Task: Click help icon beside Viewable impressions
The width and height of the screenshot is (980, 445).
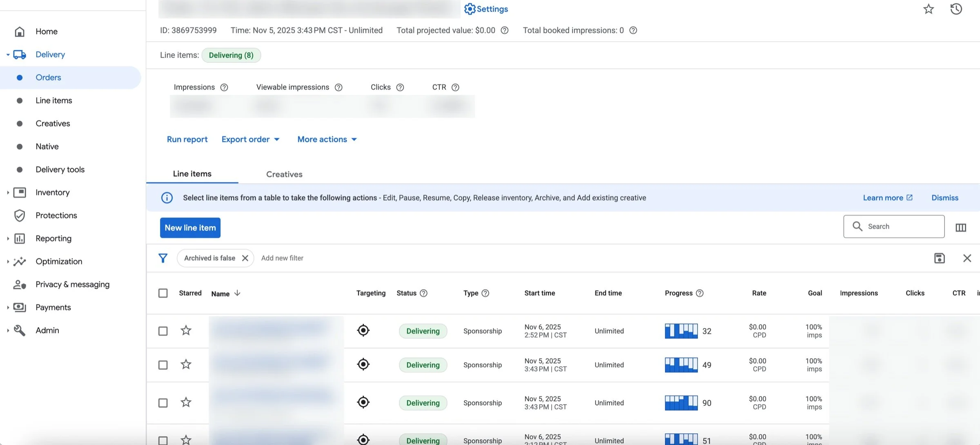Action: click(x=339, y=87)
